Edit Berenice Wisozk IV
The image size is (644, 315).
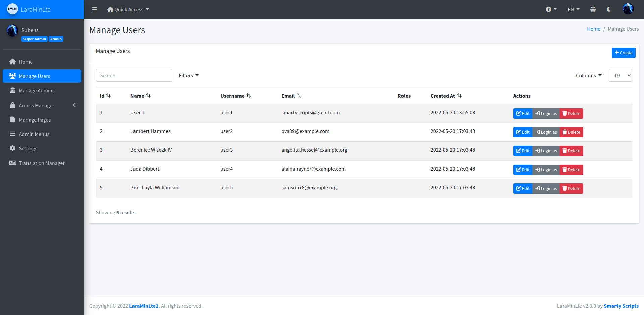523,151
